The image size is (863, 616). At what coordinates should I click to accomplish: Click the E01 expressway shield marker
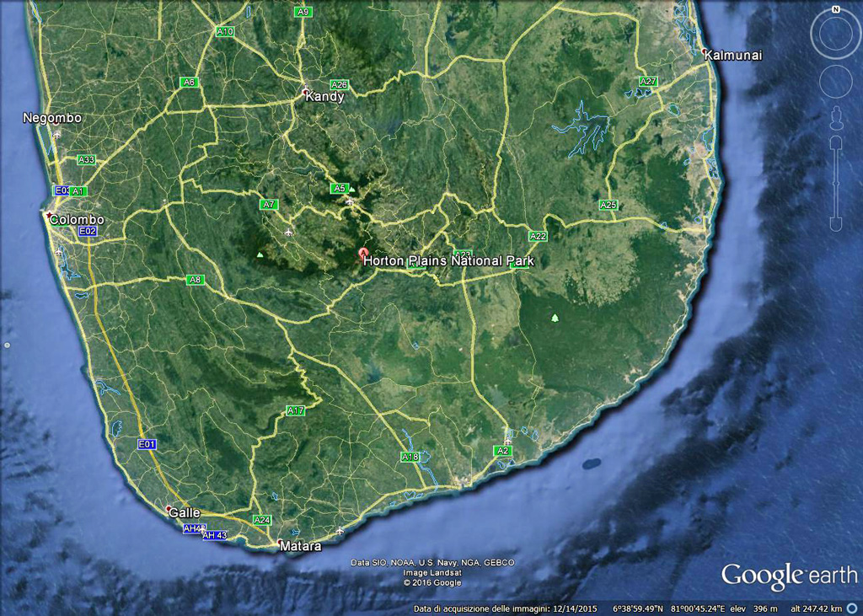tap(147, 443)
